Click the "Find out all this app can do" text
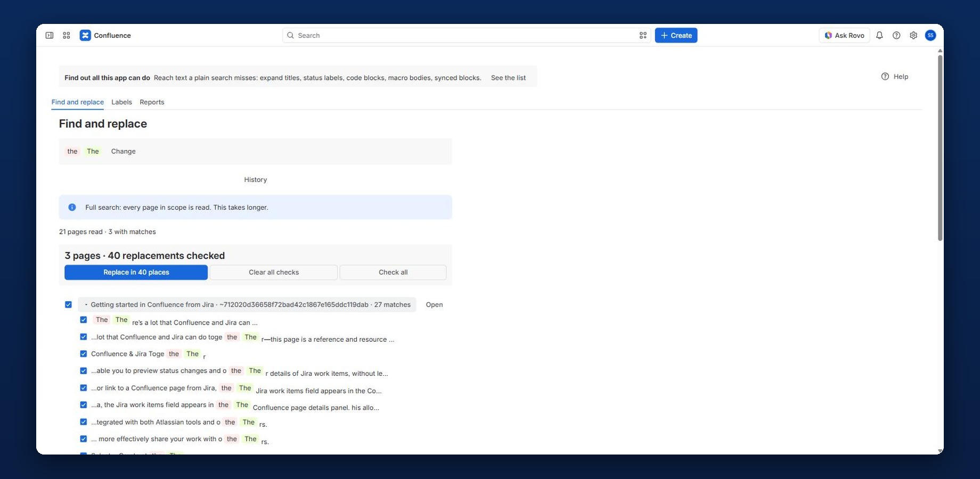 (x=107, y=78)
